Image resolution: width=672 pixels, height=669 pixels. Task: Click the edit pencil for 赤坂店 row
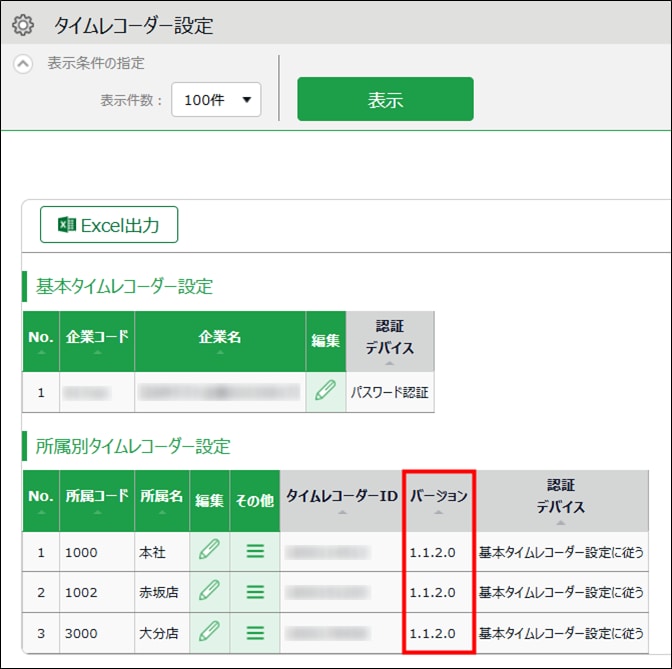click(x=209, y=592)
